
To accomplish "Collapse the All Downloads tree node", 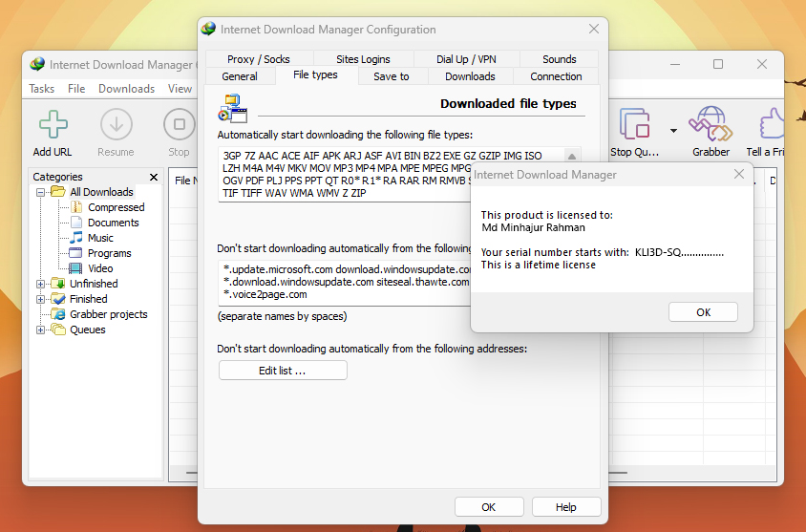I will point(41,192).
